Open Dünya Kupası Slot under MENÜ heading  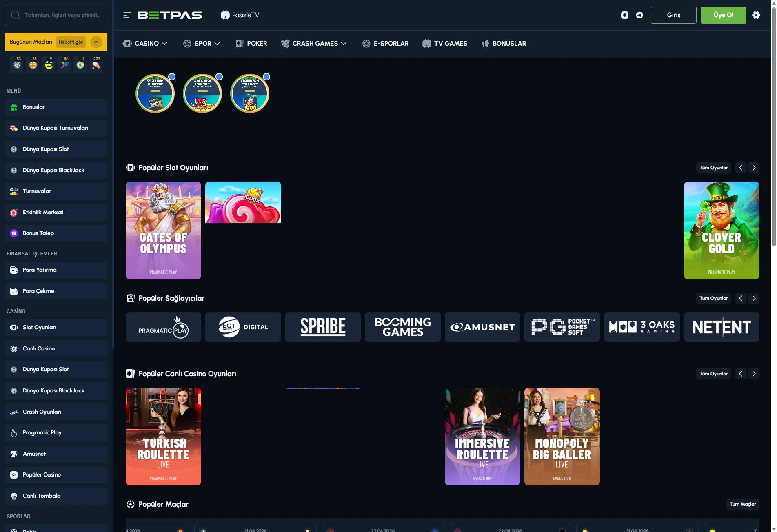[x=56, y=149]
